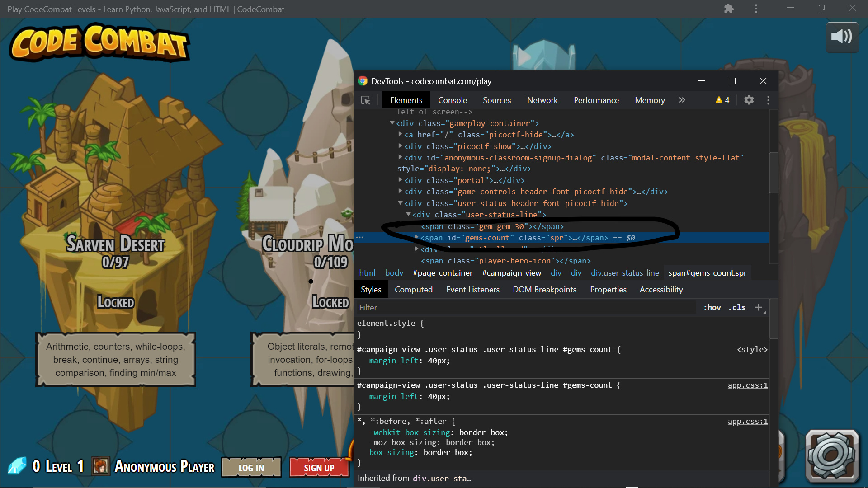
Task: Open the Accessibility pane tab
Action: pos(661,290)
